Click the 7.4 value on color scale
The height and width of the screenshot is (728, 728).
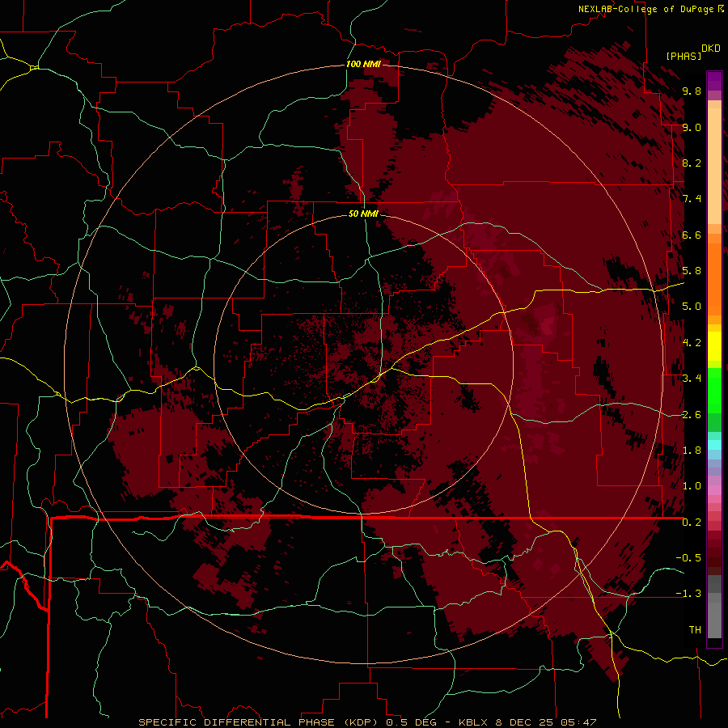(692, 199)
